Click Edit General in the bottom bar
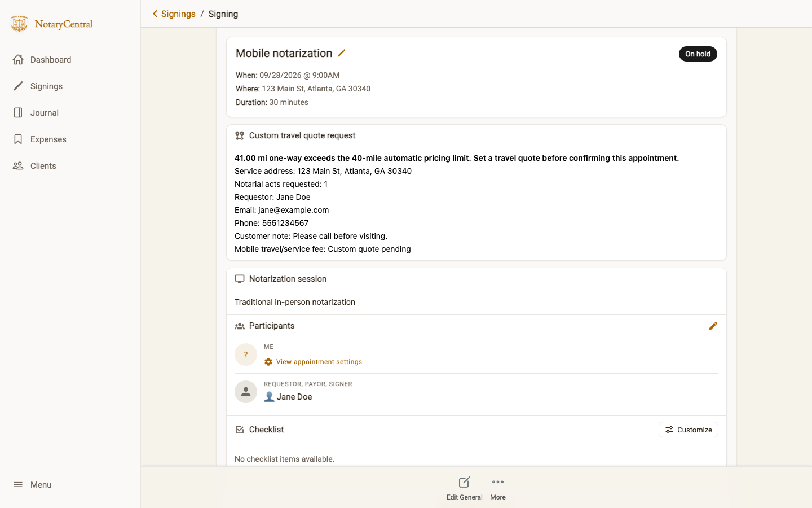This screenshot has width=812, height=508. tap(464, 488)
